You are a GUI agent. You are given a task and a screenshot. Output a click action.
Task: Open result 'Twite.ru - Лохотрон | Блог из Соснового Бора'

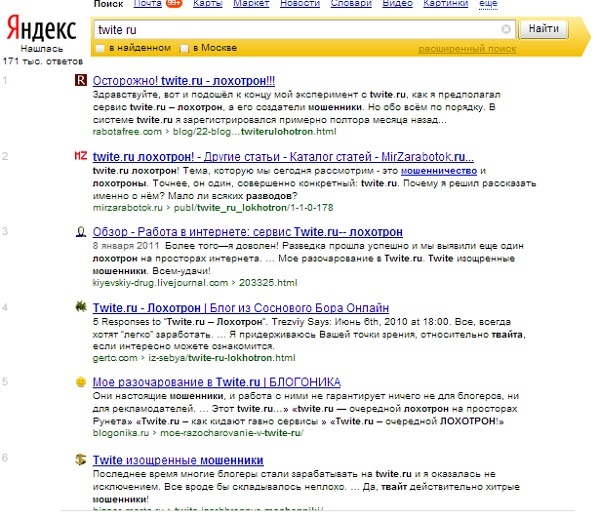coord(241,308)
